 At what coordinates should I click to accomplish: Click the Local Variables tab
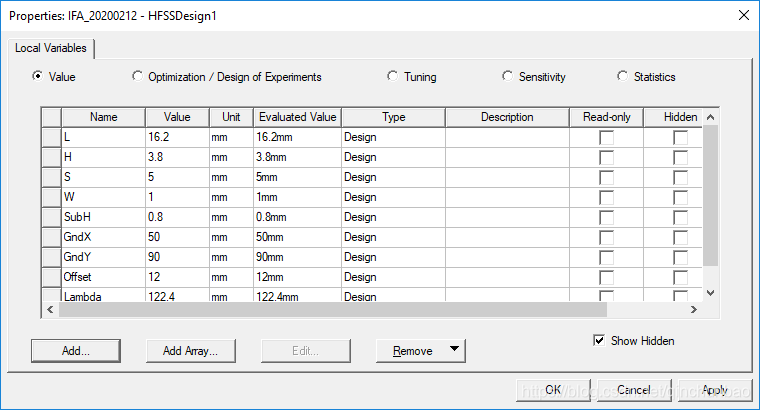click(x=51, y=48)
